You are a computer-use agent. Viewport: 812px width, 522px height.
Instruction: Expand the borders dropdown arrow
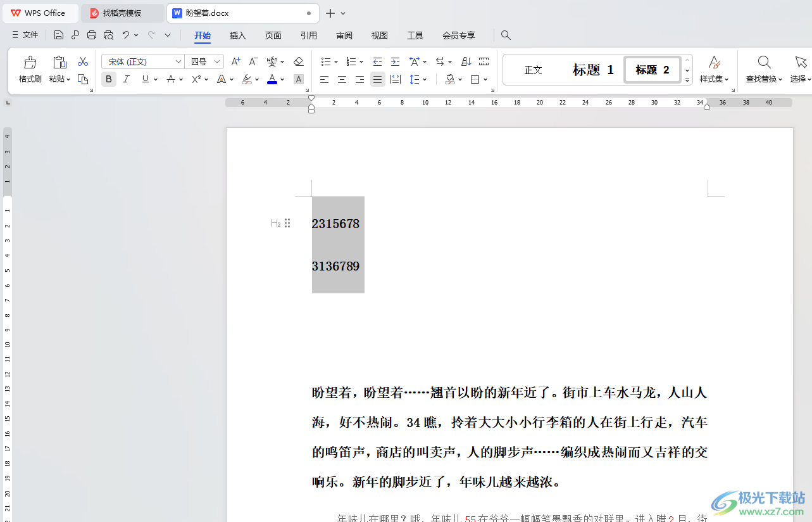pos(485,79)
